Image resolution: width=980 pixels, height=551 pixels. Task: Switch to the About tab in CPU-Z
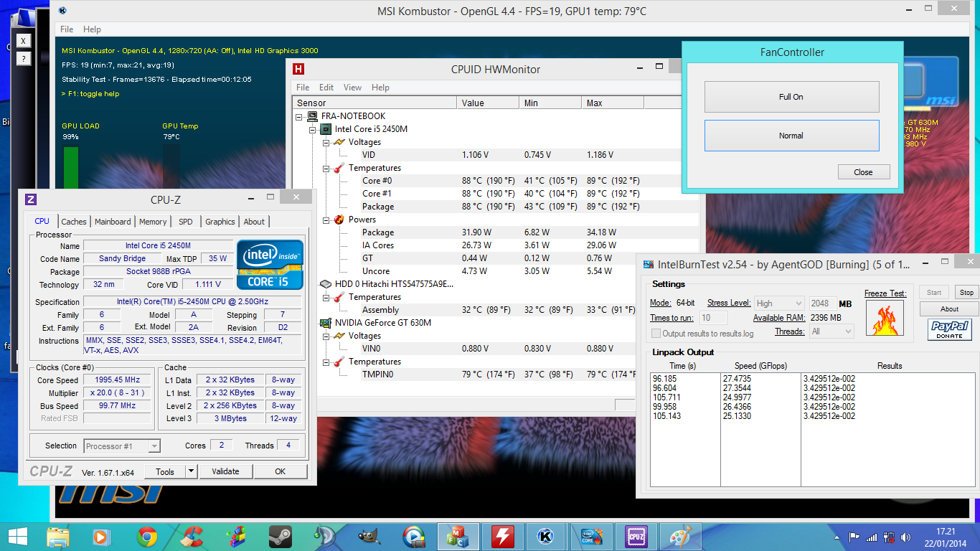(254, 222)
